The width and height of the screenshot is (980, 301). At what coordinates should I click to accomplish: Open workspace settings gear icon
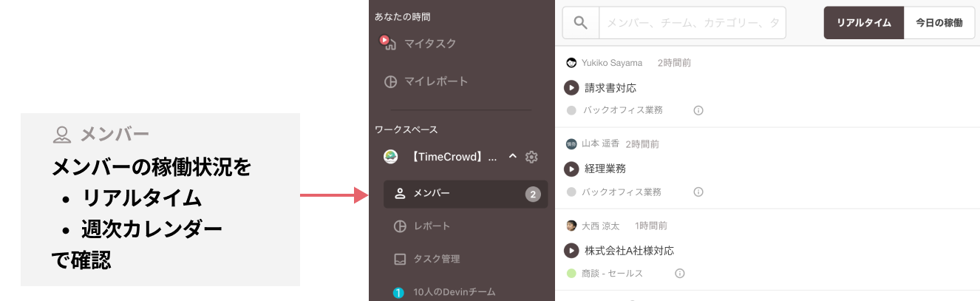(x=531, y=157)
